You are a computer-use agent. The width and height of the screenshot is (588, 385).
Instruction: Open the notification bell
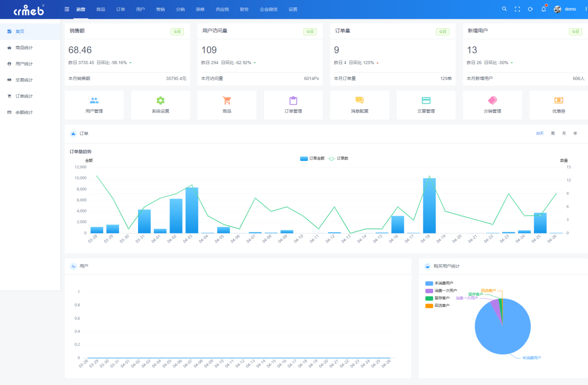543,9
